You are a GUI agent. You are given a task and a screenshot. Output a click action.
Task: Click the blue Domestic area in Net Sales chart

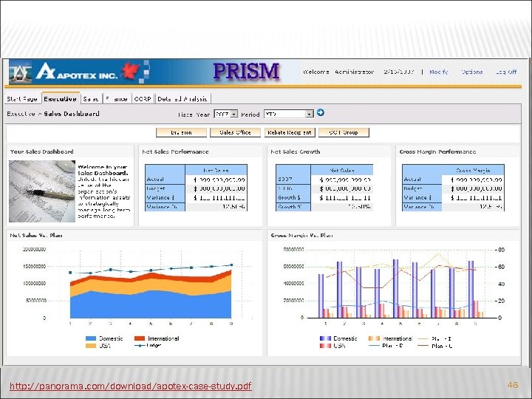click(x=151, y=305)
